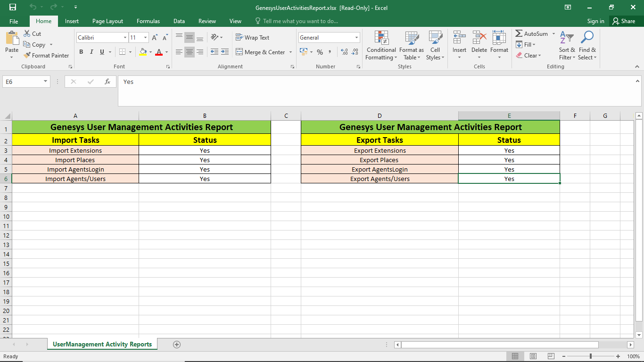Switch to the Page Layout tab

pos(107,21)
